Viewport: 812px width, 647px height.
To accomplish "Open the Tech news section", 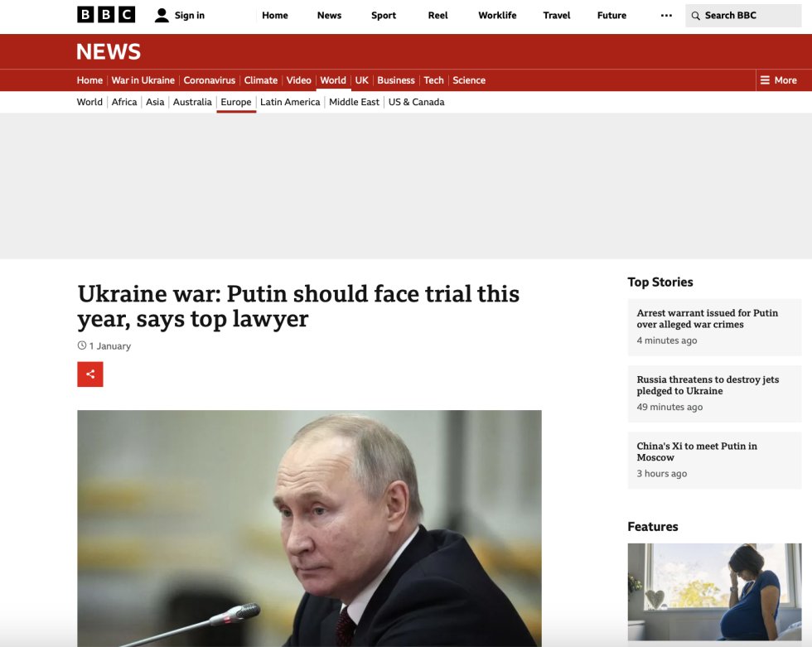I will (433, 80).
